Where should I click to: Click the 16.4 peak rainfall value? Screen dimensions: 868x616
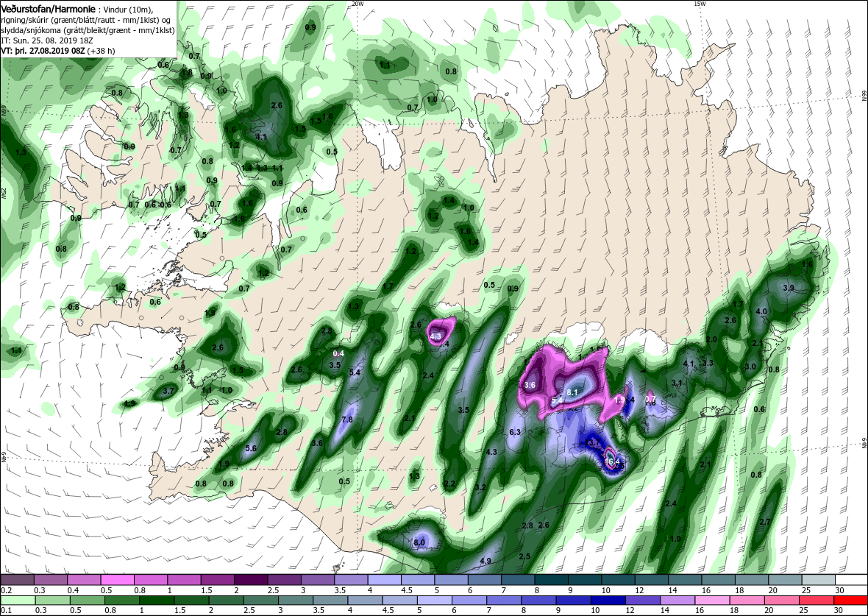coord(611,461)
